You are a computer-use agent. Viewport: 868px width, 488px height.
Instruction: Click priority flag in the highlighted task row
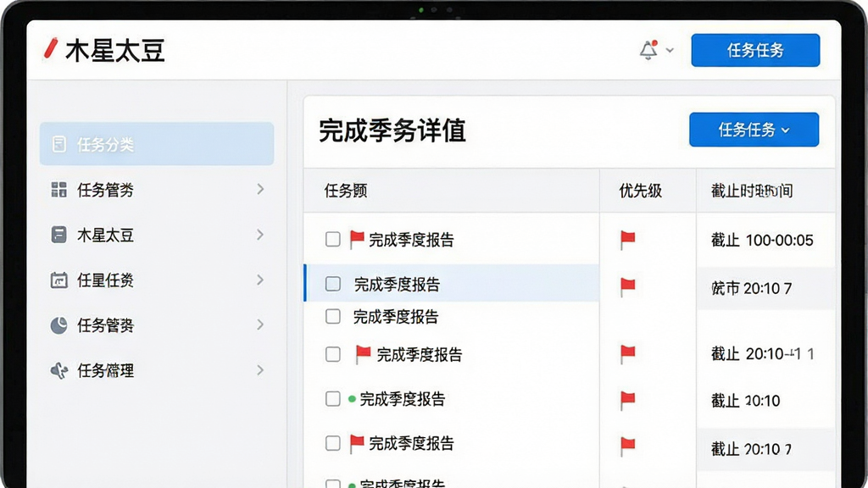click(627, 286)
